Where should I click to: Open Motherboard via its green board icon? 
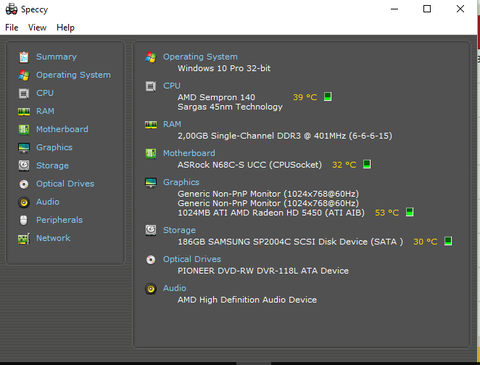(24, 129)
